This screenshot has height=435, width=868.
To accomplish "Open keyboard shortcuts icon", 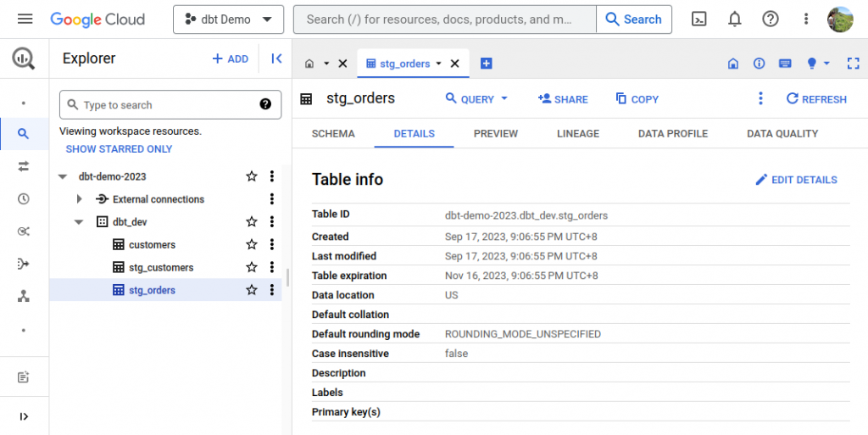I will (x=785, y=64).
